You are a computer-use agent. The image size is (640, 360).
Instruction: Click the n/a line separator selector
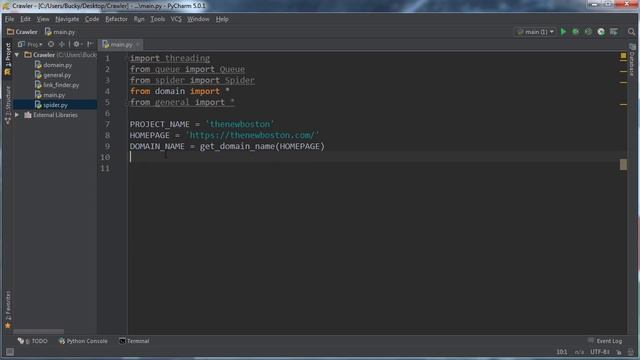(579, 352)
